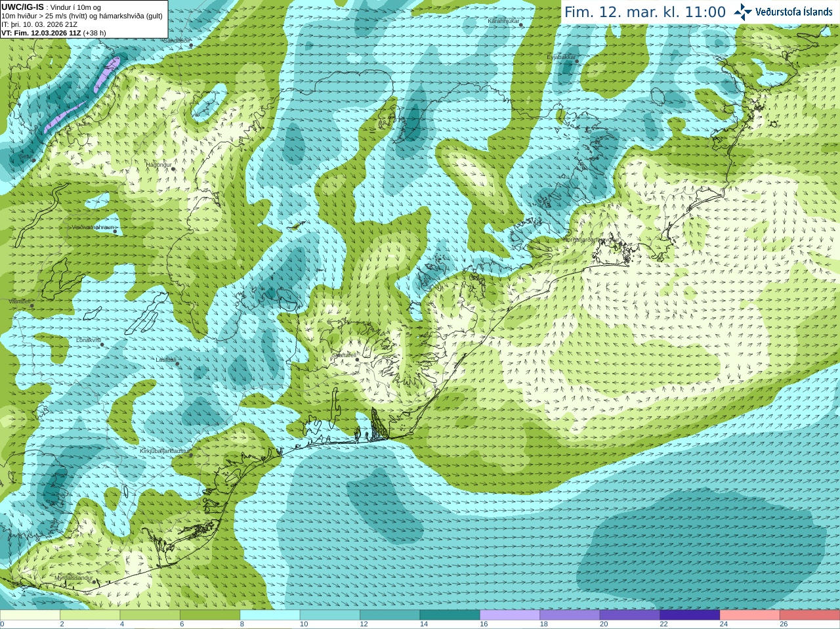Screen dimensions: 840x629
Task: Pick the 24–26 m/s pink legend swatch
Action: point(750,615)
